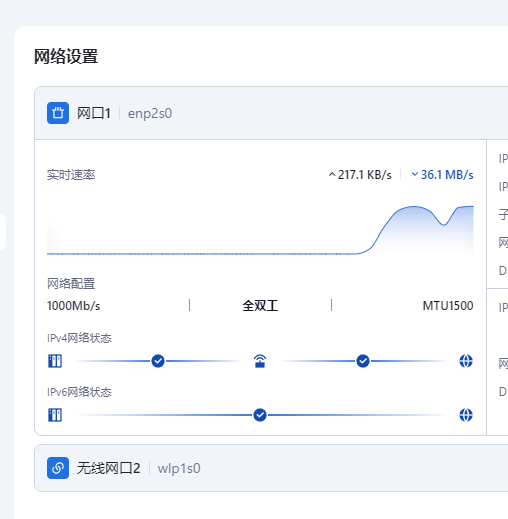508x519 pixels.
Task: Click the IPv4网络状态 label
Action: tap(79, 338)
